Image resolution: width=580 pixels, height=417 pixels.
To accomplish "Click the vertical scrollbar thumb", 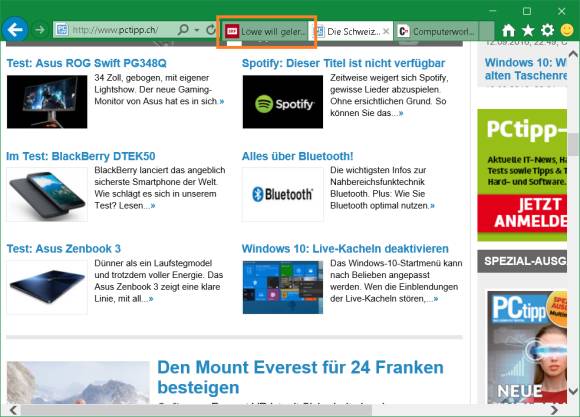I will pos(573,145).
